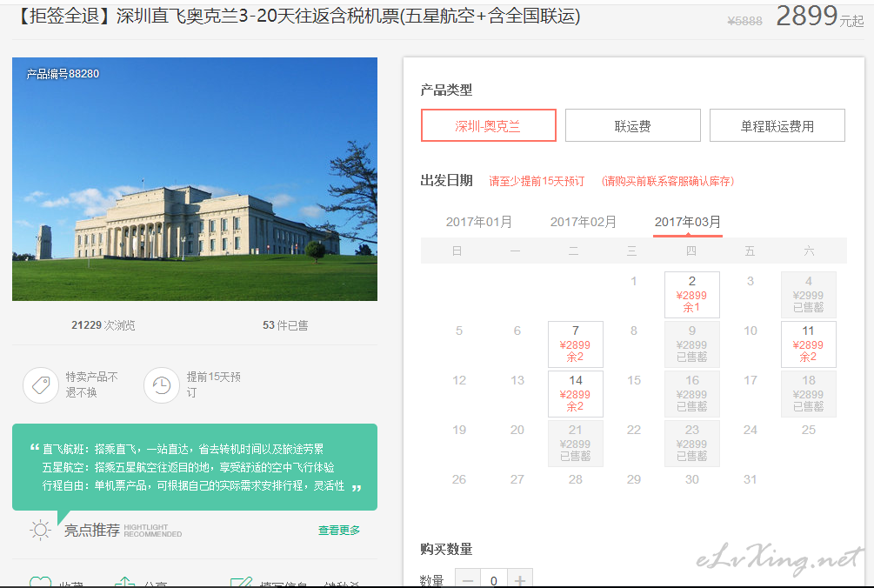
Task: Click the 2899元起 price text
Action: point(820,16)
